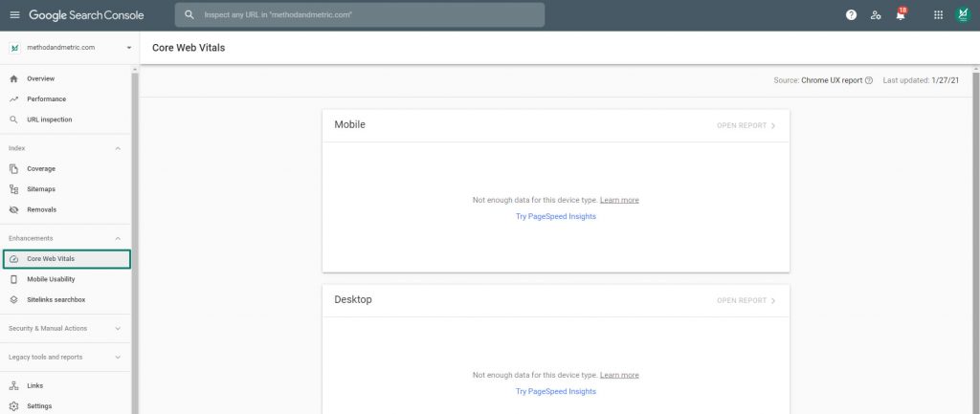Click Try PageSpeed Insights in Desktop card
Viewport: 980px width, 414px height.
(x=556, y=391)
